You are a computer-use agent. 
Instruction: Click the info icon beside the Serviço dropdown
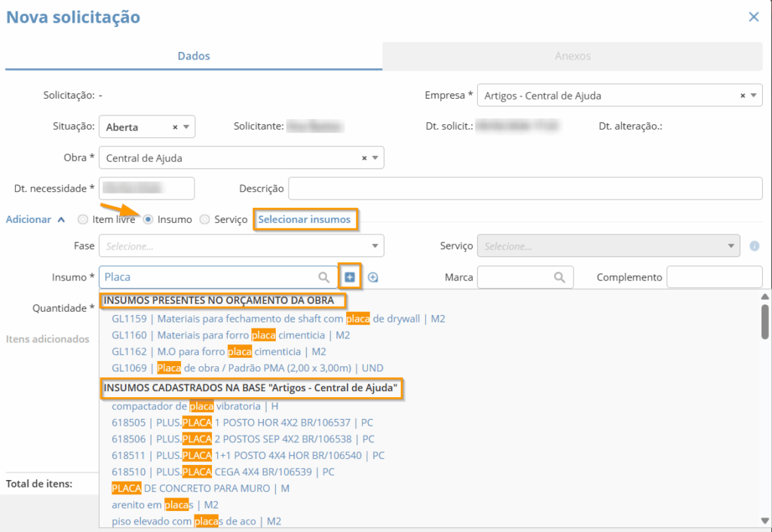754,246
